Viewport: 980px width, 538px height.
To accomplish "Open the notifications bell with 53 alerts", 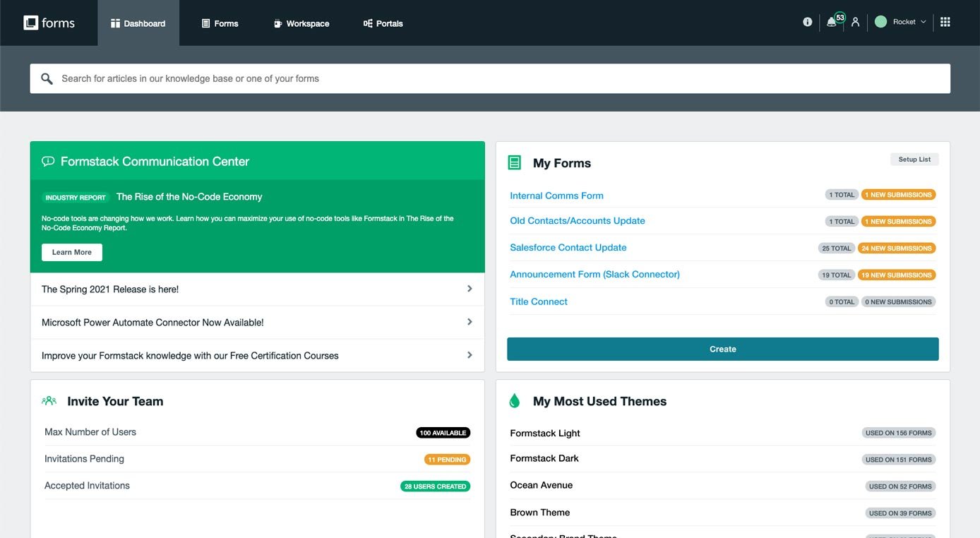I will point(832,21).
